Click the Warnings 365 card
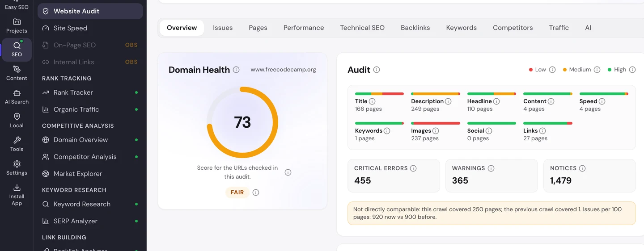 click(x=491, y=176)
